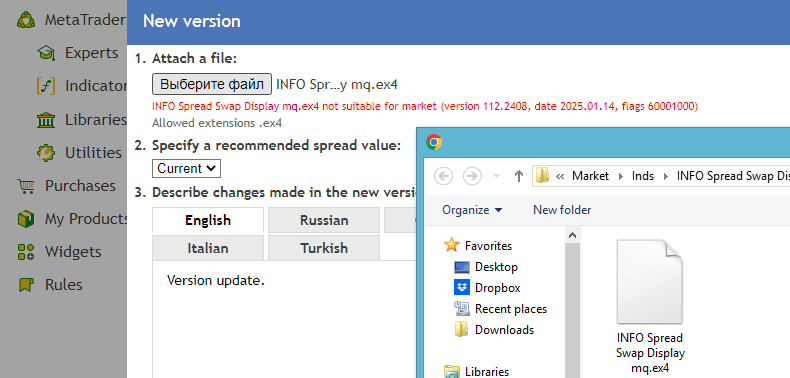
Task: Select the Indicators function icon
Action: tap(46, 86)
